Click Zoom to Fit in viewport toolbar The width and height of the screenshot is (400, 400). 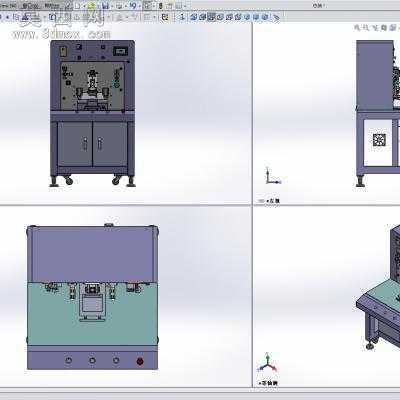point(357,28)
